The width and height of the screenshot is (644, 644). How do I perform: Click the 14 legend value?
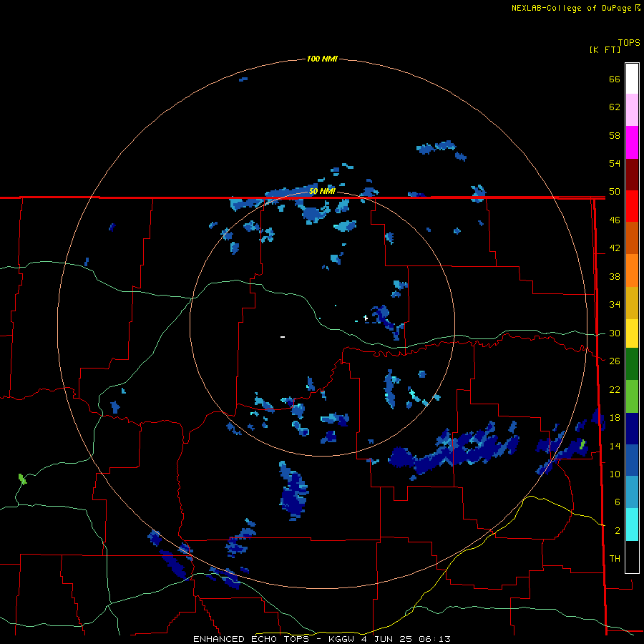615,446
